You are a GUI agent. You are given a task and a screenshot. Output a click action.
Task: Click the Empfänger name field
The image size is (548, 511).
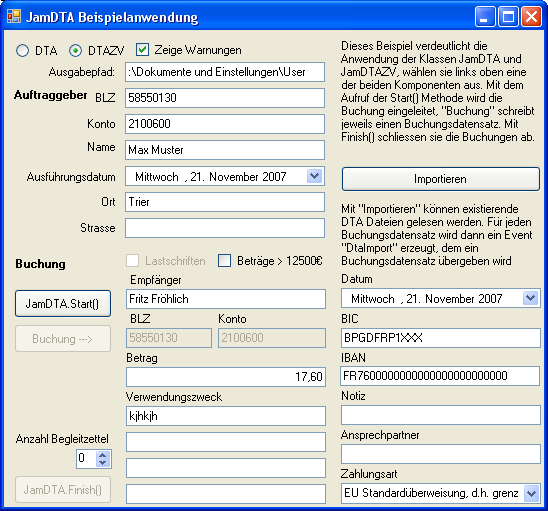point(226,299)
